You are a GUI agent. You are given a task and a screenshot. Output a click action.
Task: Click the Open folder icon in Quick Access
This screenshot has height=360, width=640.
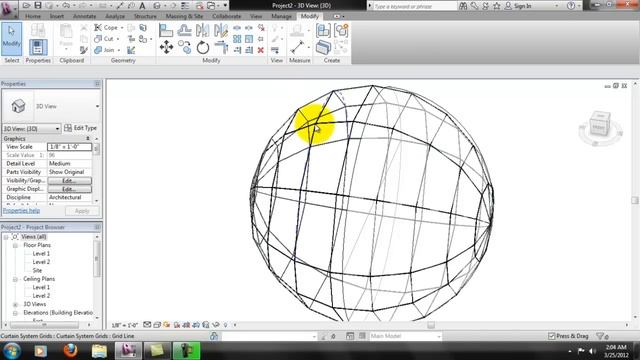coord(26,5)
